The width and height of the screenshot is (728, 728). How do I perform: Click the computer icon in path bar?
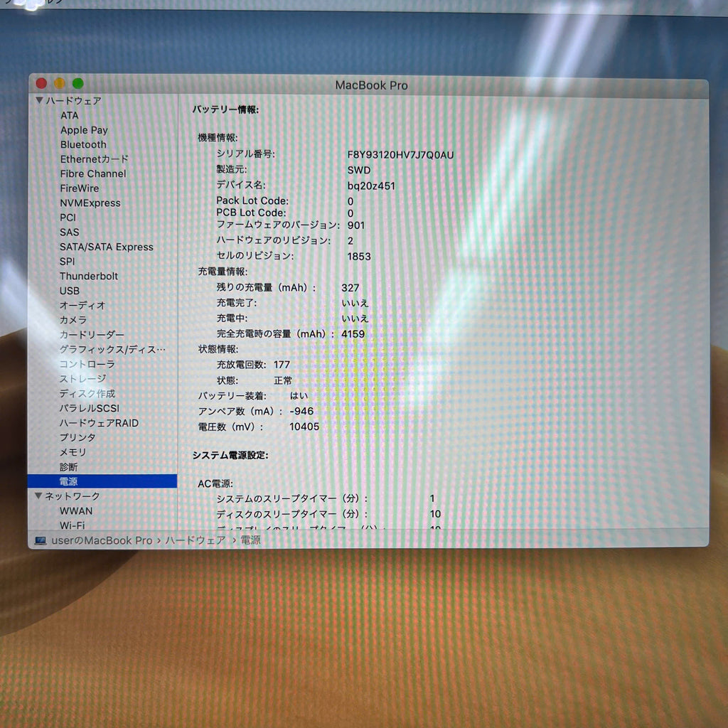click(x=41, y=541)
